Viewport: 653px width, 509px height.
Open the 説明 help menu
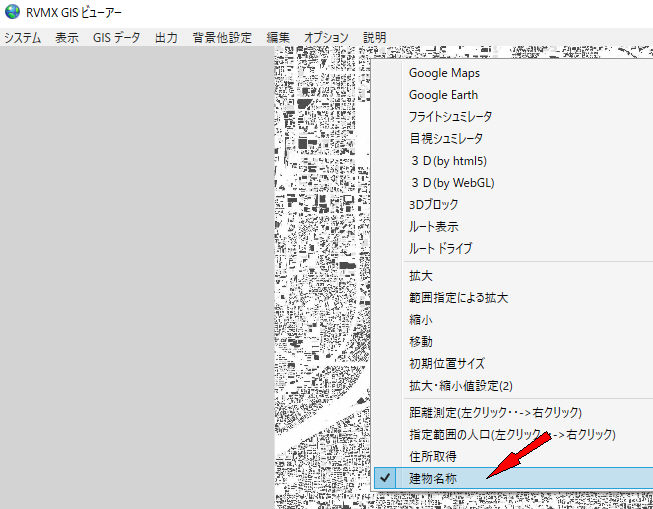(x=375, y=38)
